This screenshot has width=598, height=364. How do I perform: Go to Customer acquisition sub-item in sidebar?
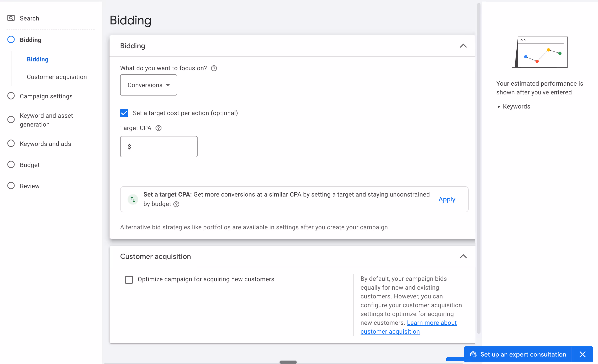coord(57,77)
